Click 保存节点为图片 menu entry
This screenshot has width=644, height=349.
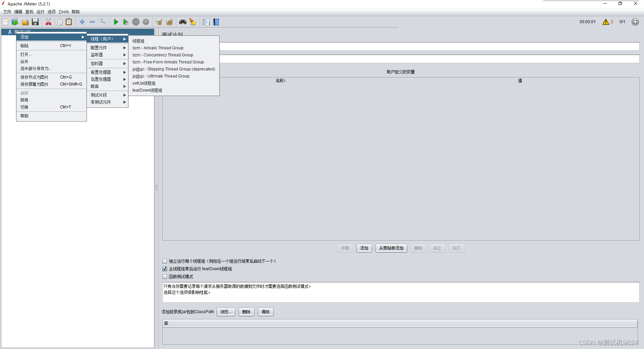click(52, 77)
